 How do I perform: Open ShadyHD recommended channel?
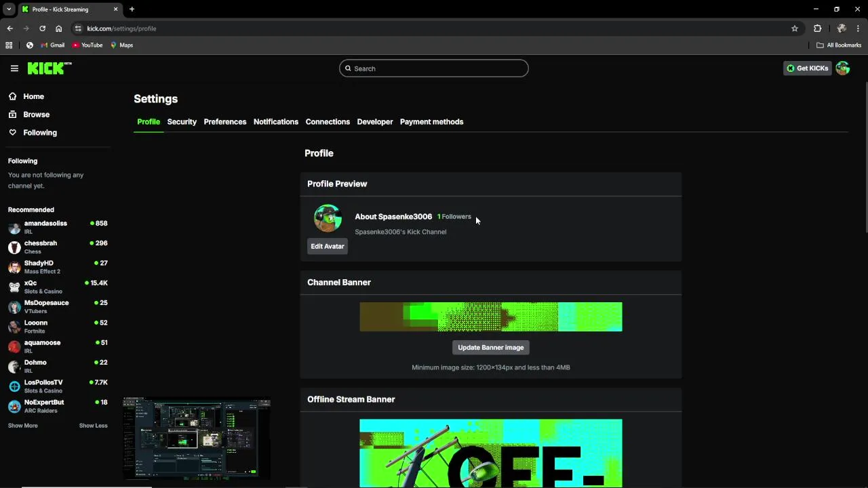click(58, 267)
